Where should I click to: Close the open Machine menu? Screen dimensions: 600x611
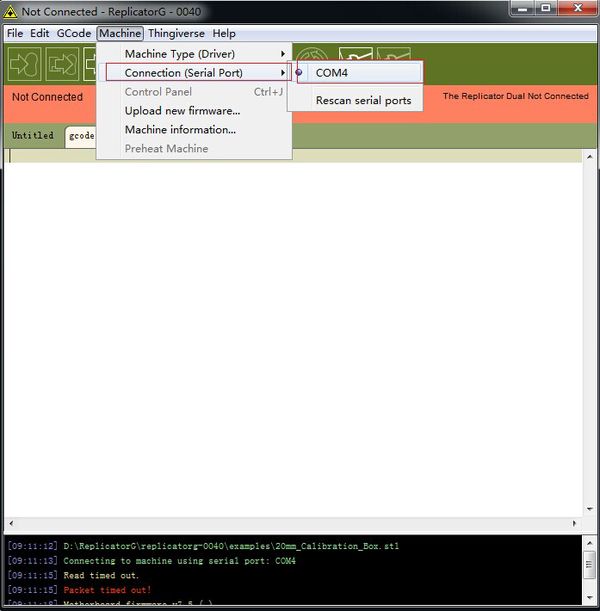[x=120, y=34]
